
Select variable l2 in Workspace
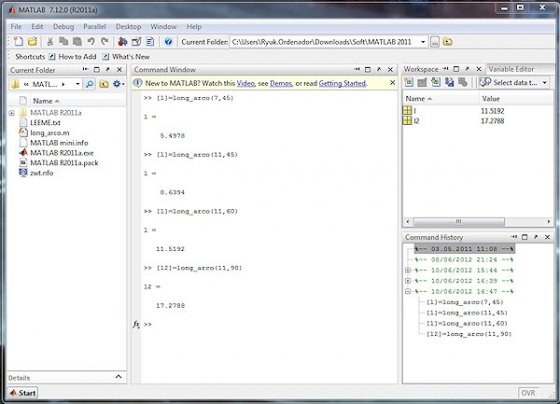[416, 121]
